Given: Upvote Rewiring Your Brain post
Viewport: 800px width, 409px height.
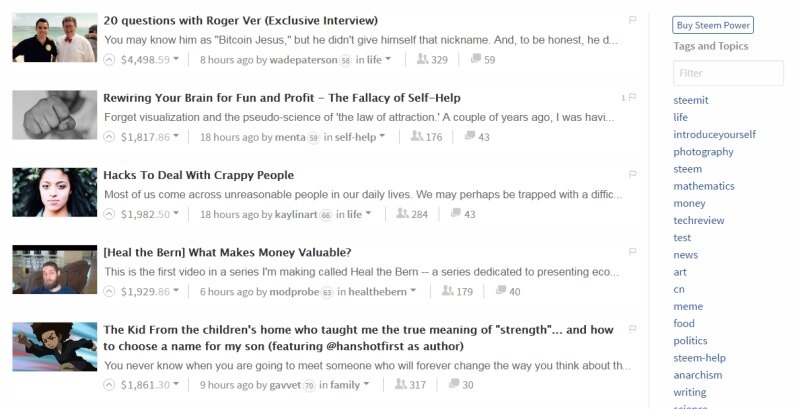Looking at the screenshot, I should 110,137.
